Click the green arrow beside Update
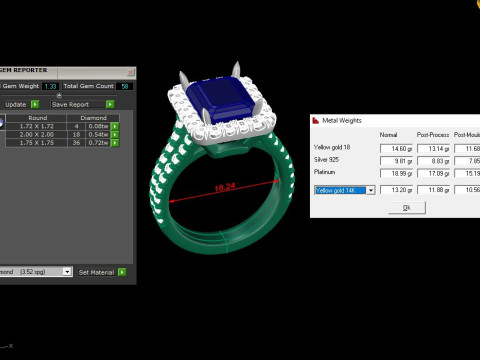The width and height of the screenshot is (480, 360). pos(35,104)
